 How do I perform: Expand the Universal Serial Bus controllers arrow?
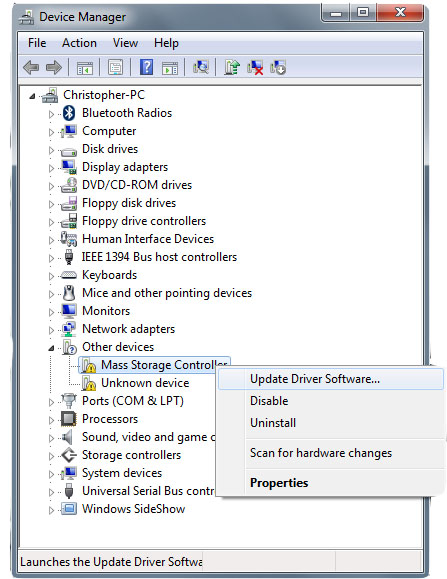click(x=51, y=492)
